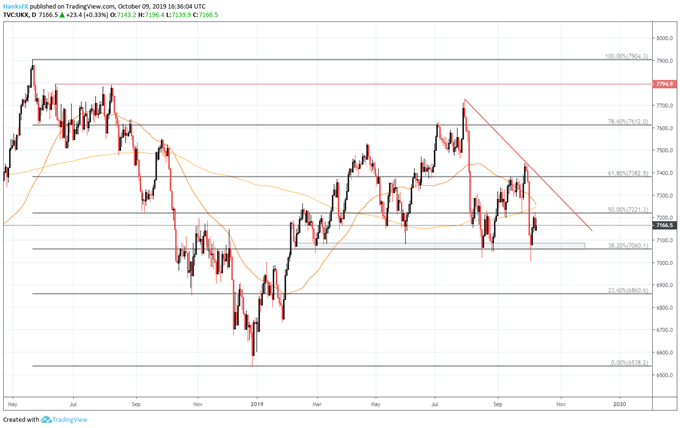Click the 100.00%(7904.3) Fibonacci label
The image size is (680, 428).
coord(626,56)
